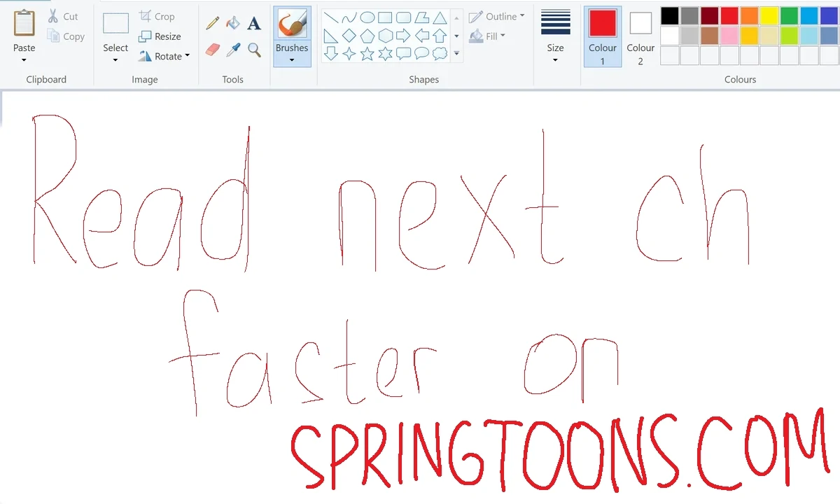Select the five-point star shape
This screenshot has width=840, height=504.
(x=367, y=54)
